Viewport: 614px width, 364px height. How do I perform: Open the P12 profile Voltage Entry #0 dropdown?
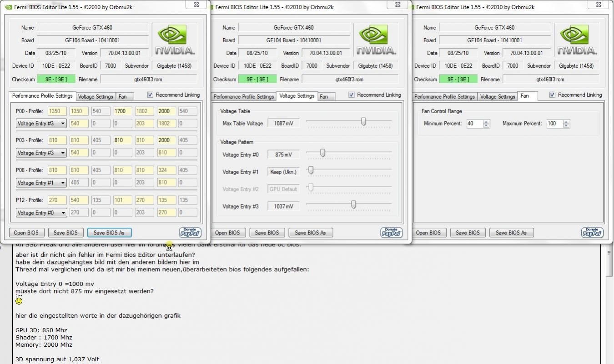pos(41,212)
